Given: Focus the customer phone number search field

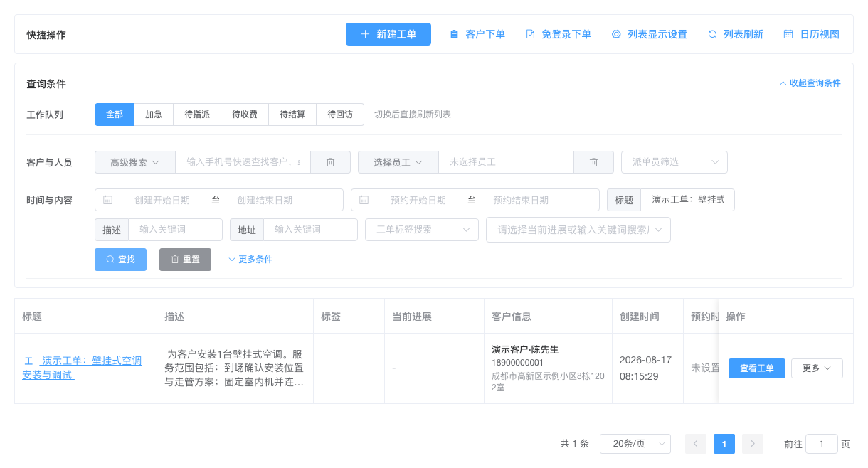Looking at the screenshot, I should (243, 162).
